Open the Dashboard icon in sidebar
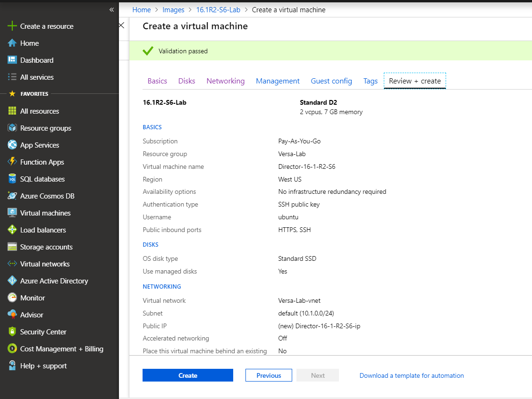Screen dimensions: 532x399 click(12, 60)
